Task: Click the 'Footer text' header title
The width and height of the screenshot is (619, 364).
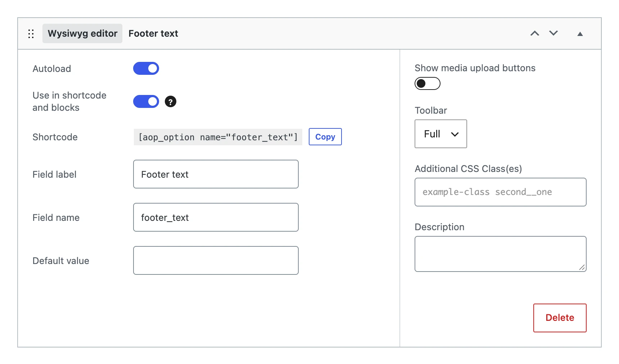Action: point(153,33)
